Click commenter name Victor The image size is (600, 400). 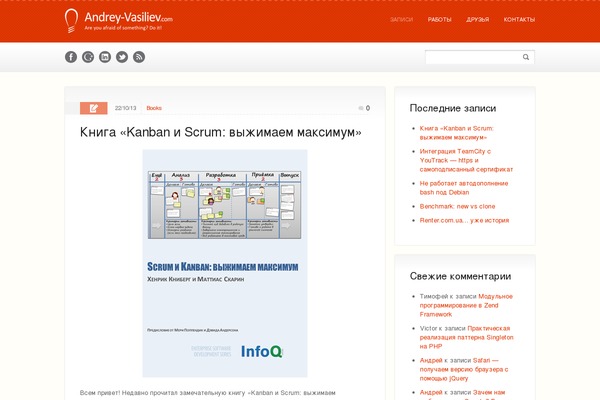point(429,328)
